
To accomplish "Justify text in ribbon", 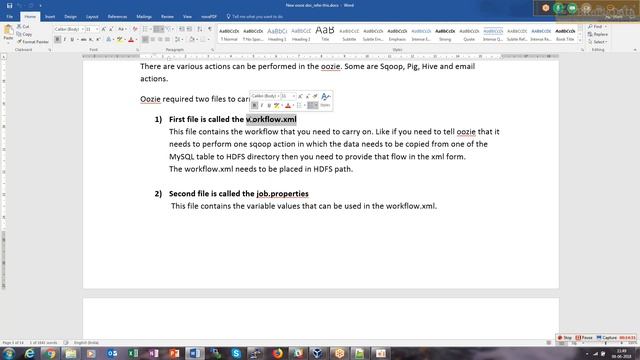I will (x=167, y=40).
